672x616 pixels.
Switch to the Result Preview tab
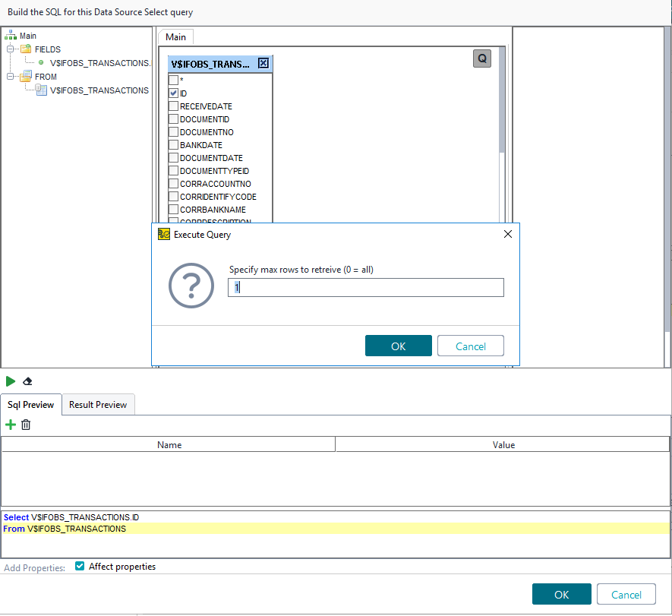pyautogui.click(x=98, y=405)
